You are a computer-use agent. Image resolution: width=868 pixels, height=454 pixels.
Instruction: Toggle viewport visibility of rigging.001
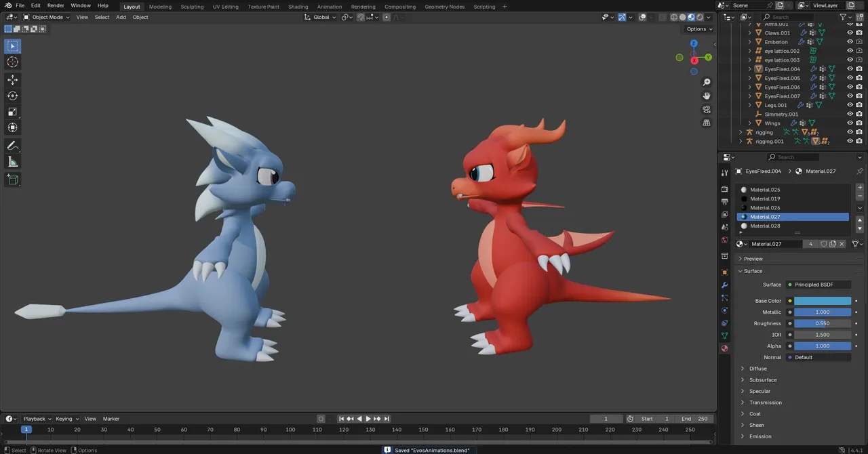[x=850, y=141]
